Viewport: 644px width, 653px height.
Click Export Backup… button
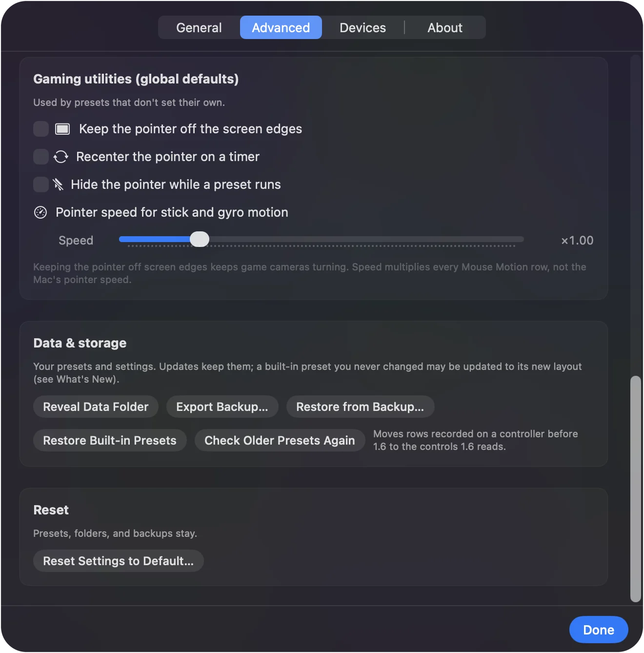click(222, 407)
